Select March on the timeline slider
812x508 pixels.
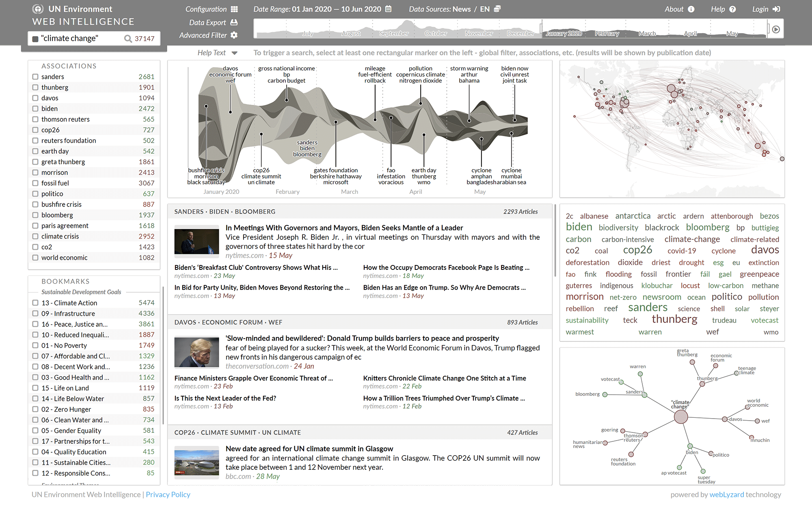647,33
